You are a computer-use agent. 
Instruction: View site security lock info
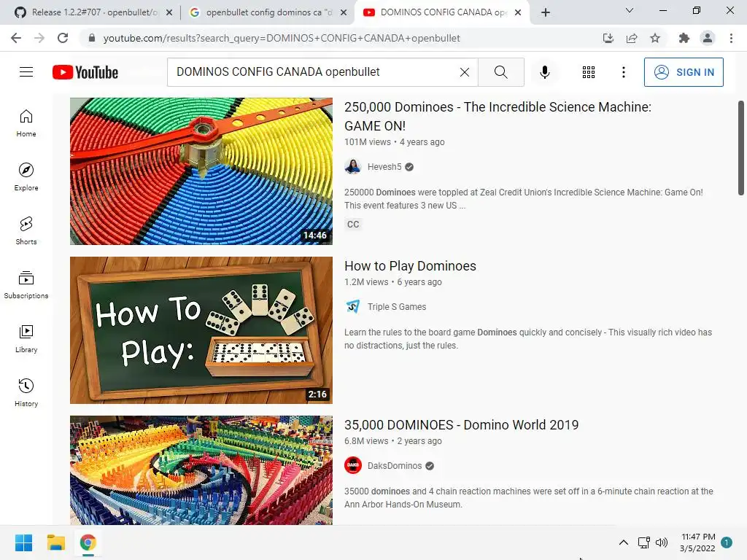coord(92,38)
